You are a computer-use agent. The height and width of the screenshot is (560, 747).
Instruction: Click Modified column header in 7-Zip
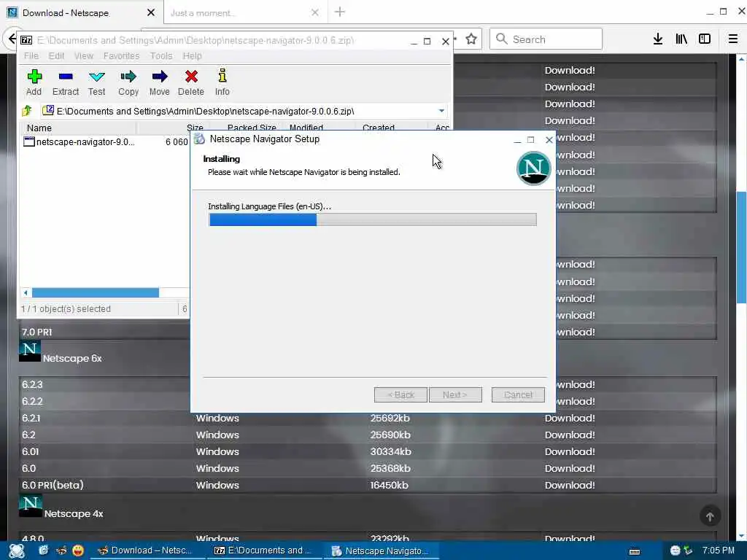tap(306, 128)
